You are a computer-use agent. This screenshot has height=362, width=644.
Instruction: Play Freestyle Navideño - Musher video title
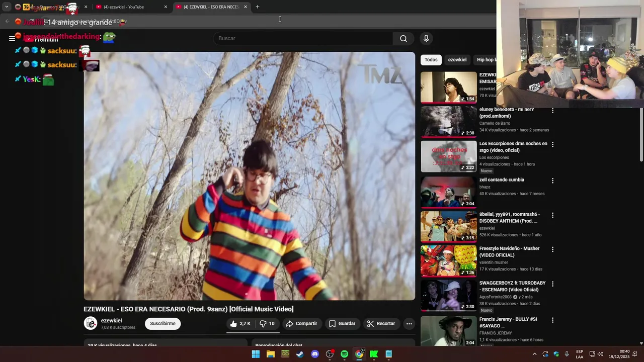tap(509, 252)
